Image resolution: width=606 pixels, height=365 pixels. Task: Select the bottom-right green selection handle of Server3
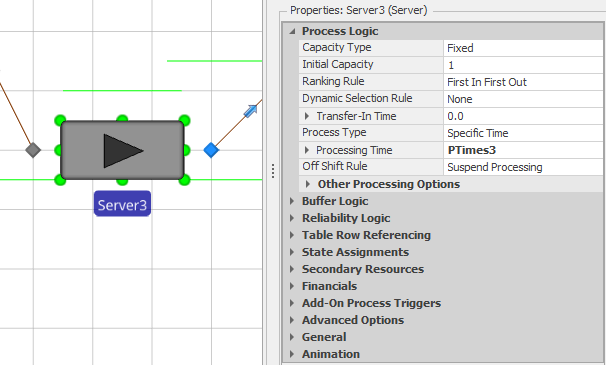[185, 180]
